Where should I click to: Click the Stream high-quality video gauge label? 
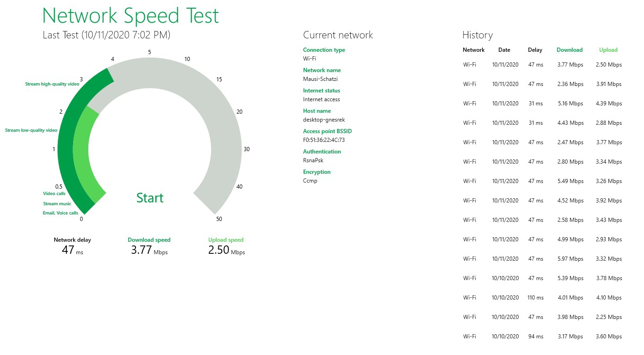[52, 84]
